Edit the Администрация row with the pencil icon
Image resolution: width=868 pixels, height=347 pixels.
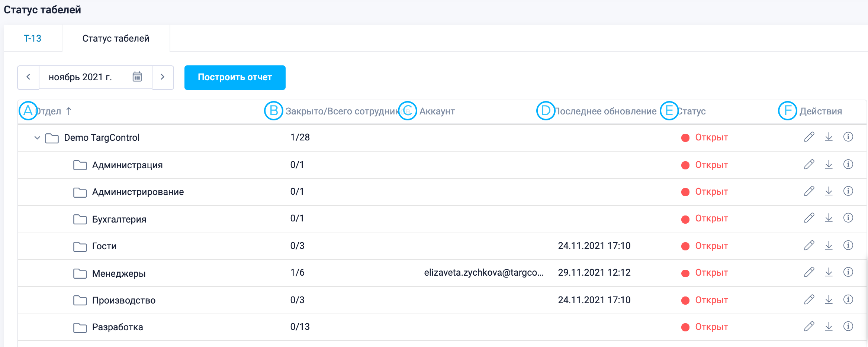(809, 165)
